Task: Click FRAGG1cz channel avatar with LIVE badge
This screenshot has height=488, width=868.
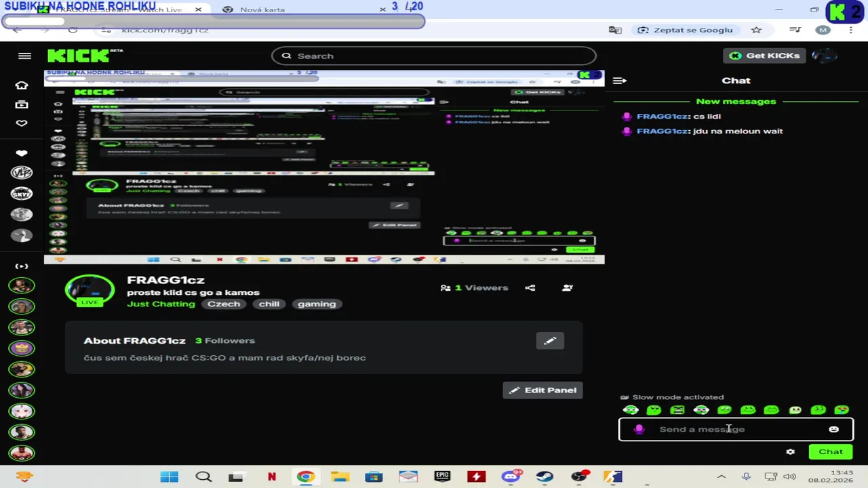Action: coord(90,290)
